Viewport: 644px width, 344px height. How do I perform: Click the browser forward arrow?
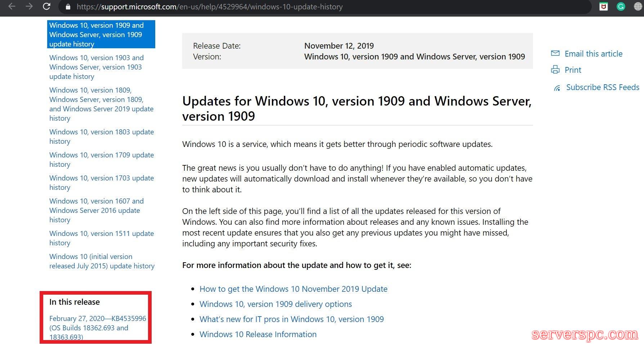(x=29, y=6)
